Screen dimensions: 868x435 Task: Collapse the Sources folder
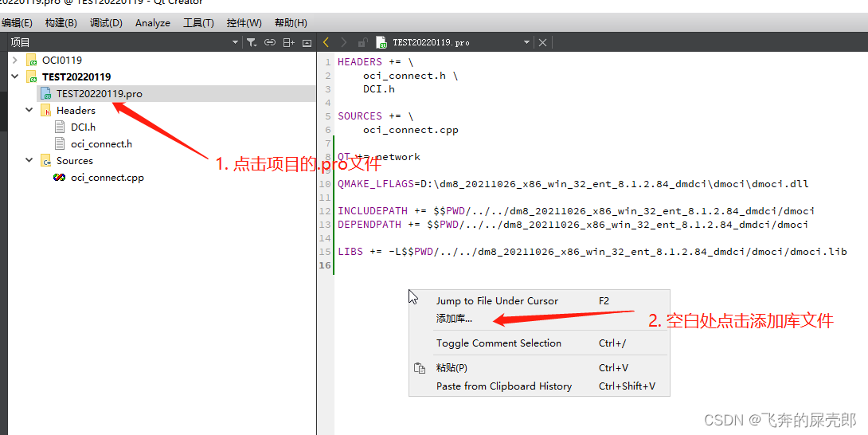pos(29,160)
